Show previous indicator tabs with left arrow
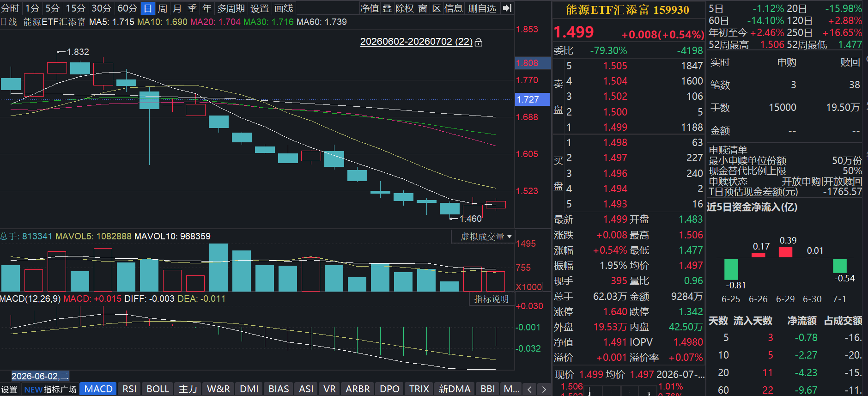 point(530,390)
